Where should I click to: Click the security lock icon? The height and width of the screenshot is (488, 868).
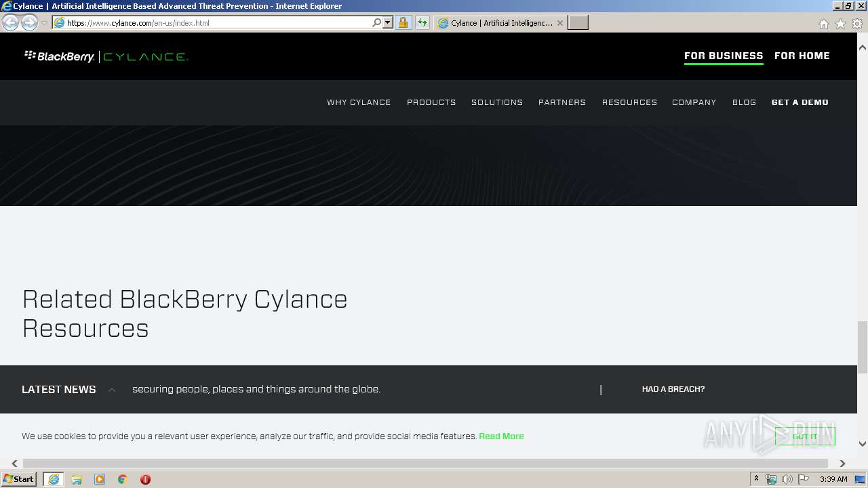click(403, 23)
